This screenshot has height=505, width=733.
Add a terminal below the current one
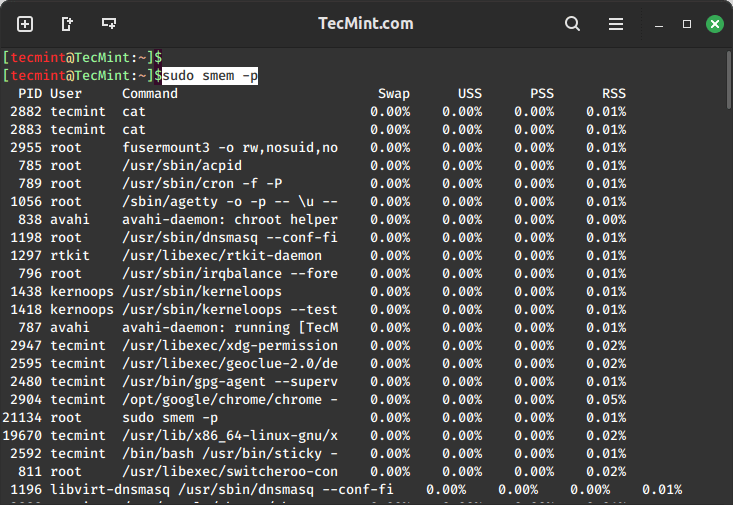coord(109,23)
